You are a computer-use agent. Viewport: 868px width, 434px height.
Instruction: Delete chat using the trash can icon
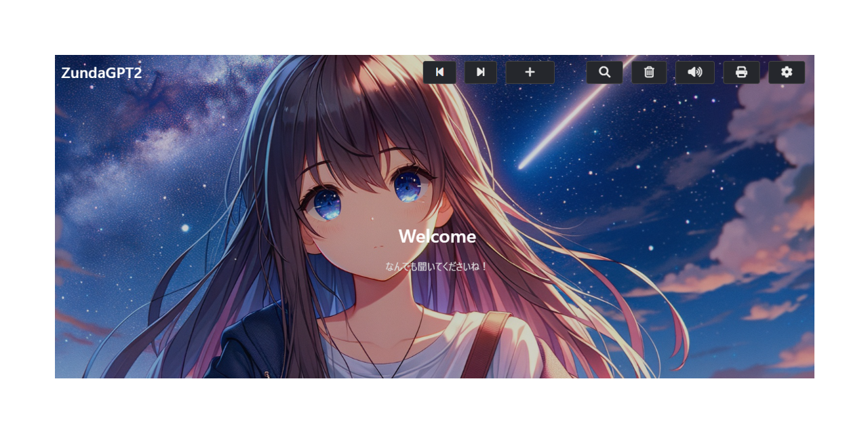(x=649, y=73)
